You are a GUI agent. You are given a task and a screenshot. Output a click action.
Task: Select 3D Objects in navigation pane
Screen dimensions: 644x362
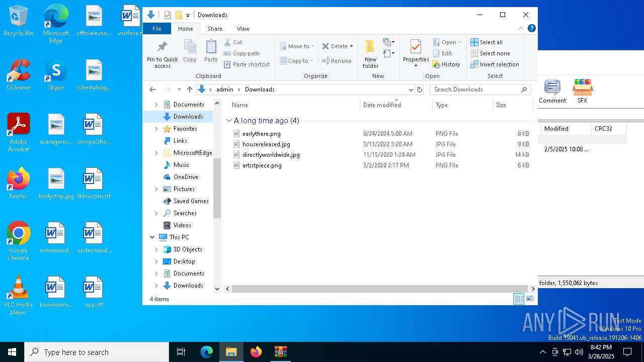pyautogui.click(x=187, y=249)
